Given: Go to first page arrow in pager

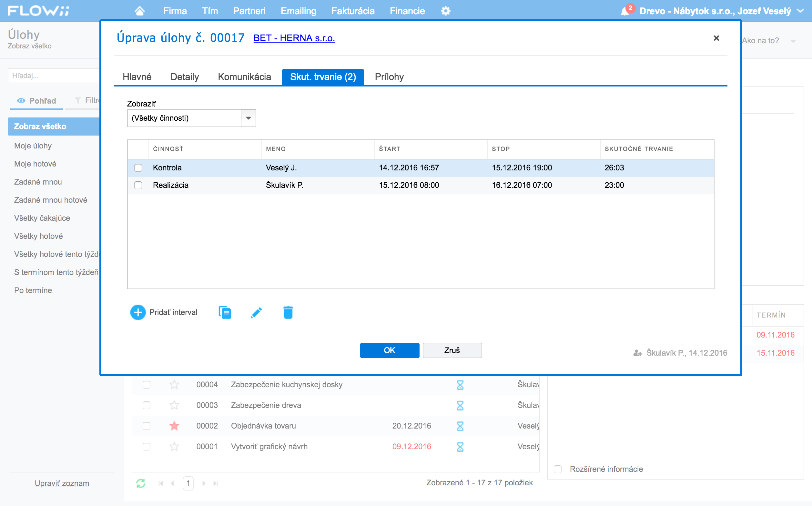Looking at the screenshot, I should coord(161,483).
